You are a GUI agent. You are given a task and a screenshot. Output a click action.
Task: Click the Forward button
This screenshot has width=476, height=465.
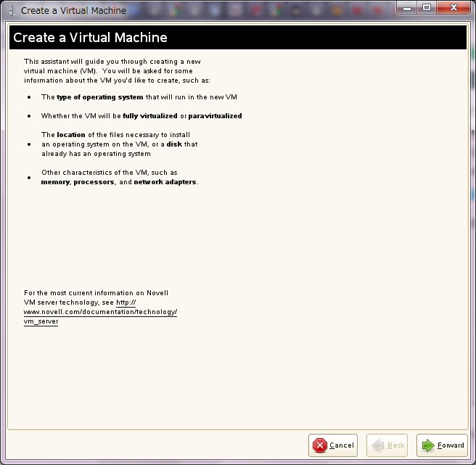[x=442, y=445]
